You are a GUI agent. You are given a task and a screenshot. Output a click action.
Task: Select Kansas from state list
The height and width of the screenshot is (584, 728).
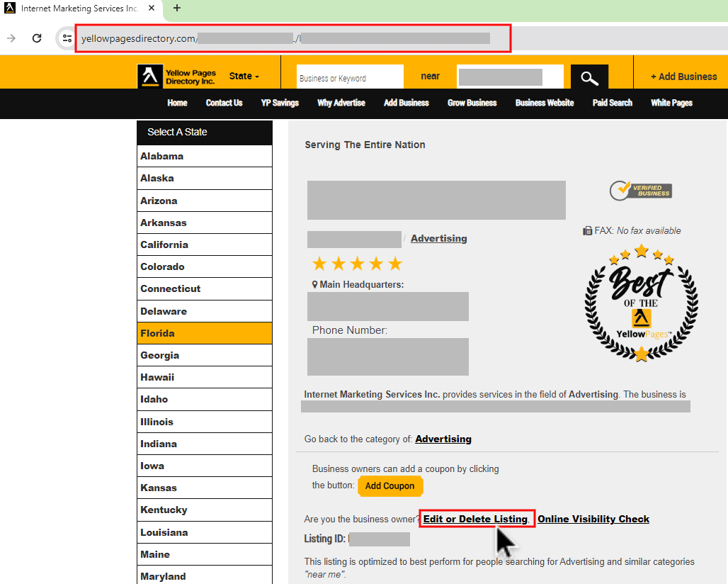pyautogui.click(x=205, y=488)
